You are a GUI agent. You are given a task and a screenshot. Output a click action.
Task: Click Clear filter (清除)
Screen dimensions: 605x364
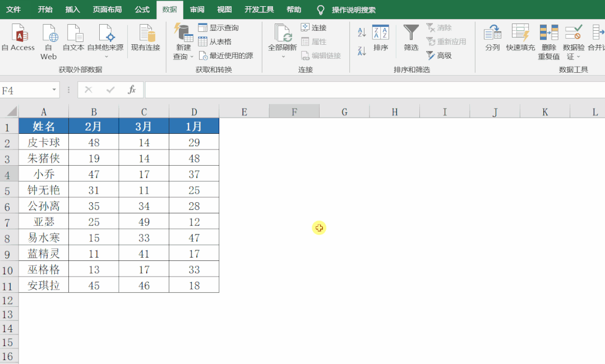coord(439,28)
